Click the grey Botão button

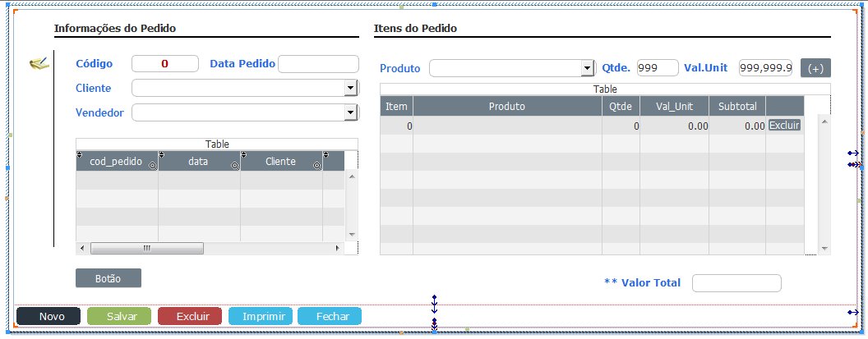(x=108, y=278)
